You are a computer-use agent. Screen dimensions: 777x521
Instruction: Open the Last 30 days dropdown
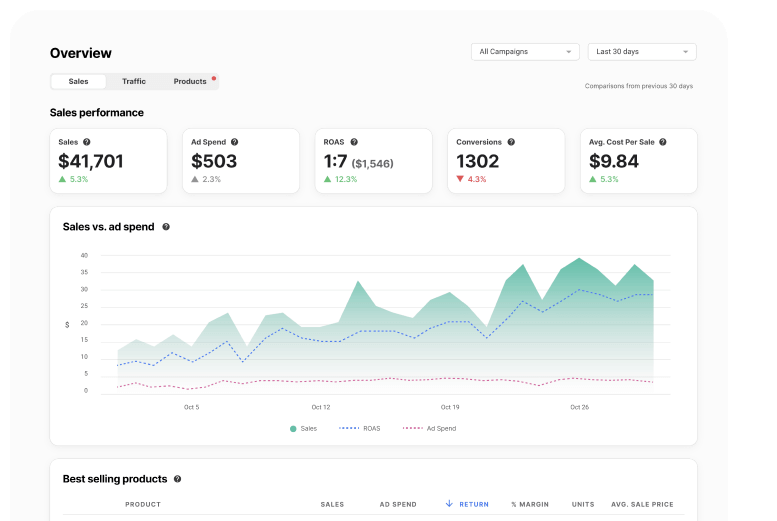point(642,52)
